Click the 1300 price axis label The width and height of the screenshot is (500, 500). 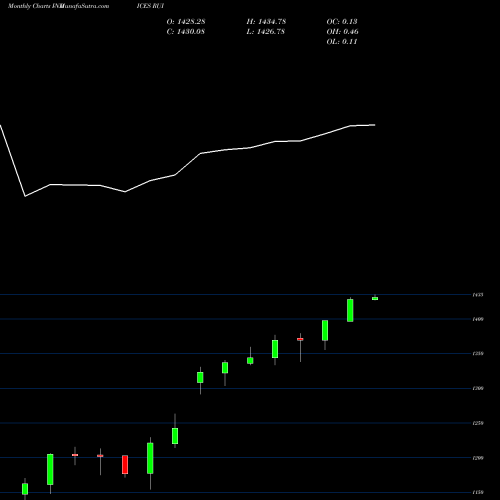(478, 388)
